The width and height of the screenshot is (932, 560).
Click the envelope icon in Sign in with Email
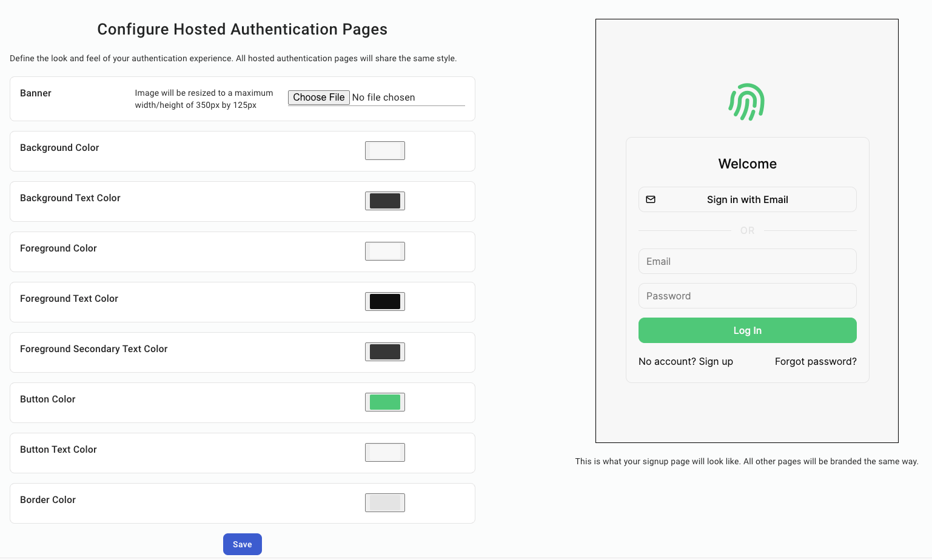coord(651,199)
